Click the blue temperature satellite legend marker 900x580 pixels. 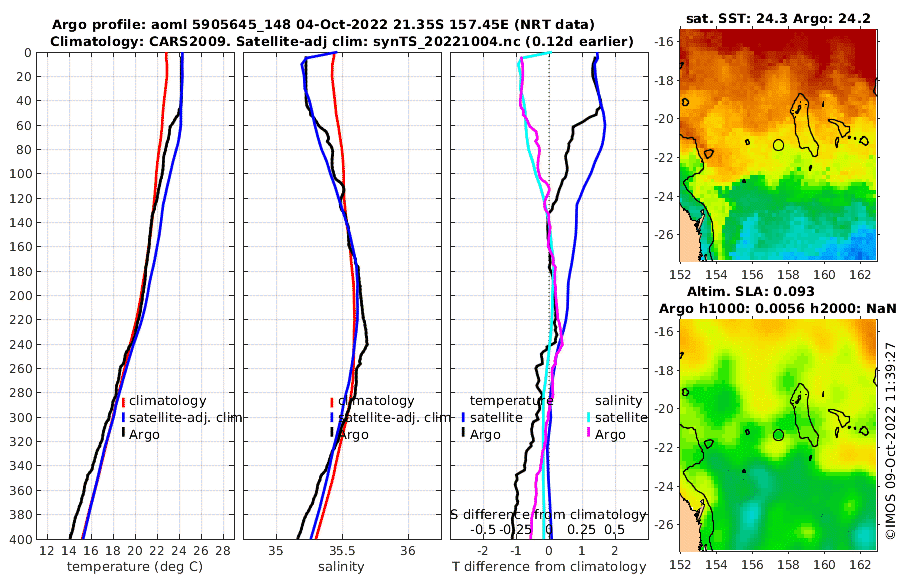click(463, 417)
